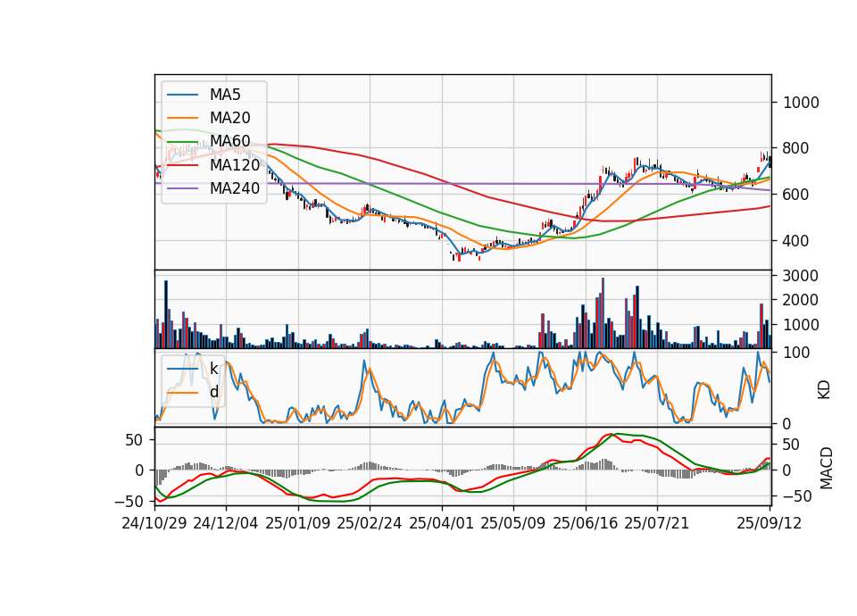Click the MACD axis title
The image size is (857, 616).
click(827, 469)
